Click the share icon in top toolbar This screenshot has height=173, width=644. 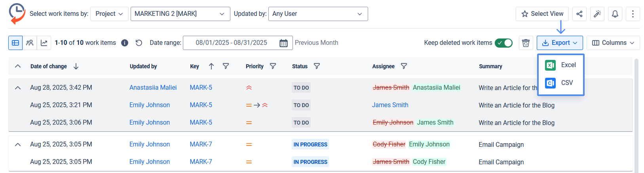point(579,14)
